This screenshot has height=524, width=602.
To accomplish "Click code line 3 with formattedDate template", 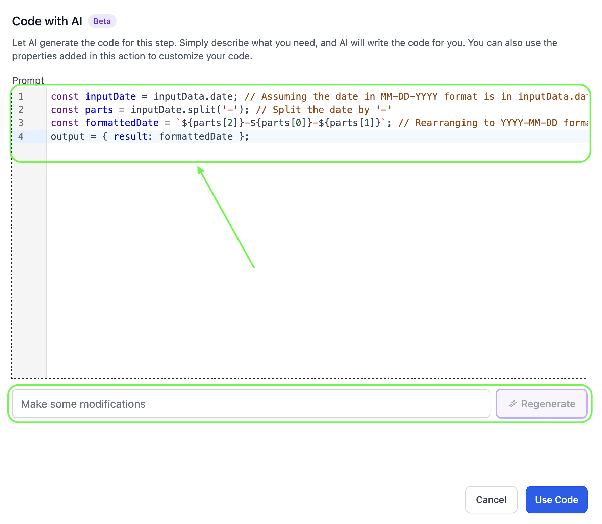I will pos(319,123).
